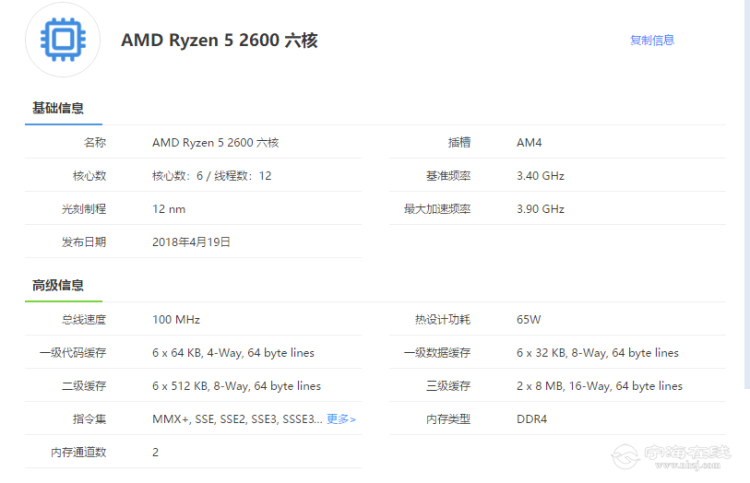Click the 复制信息 link
The height and width of the screenshot is (483, 750).
point(652,40)
